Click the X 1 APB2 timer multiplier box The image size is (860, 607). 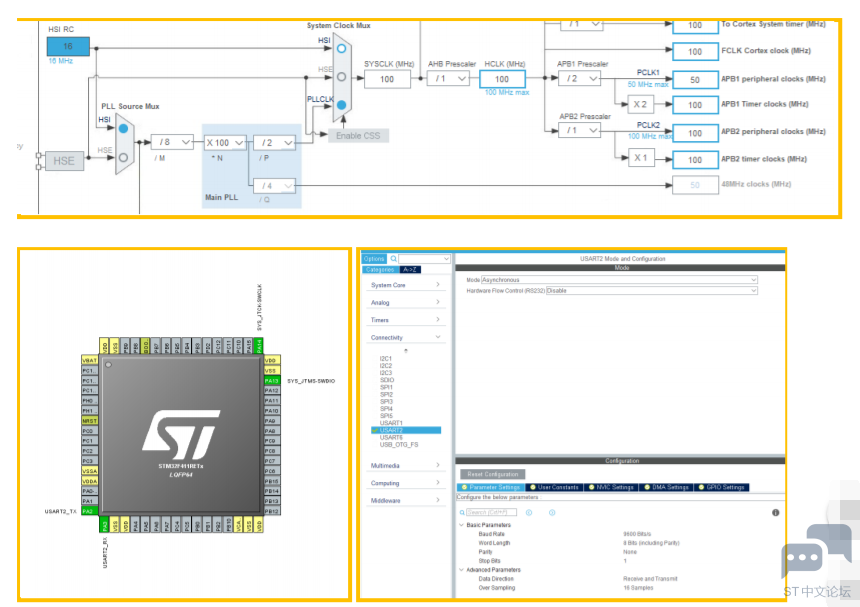[641, 158]
